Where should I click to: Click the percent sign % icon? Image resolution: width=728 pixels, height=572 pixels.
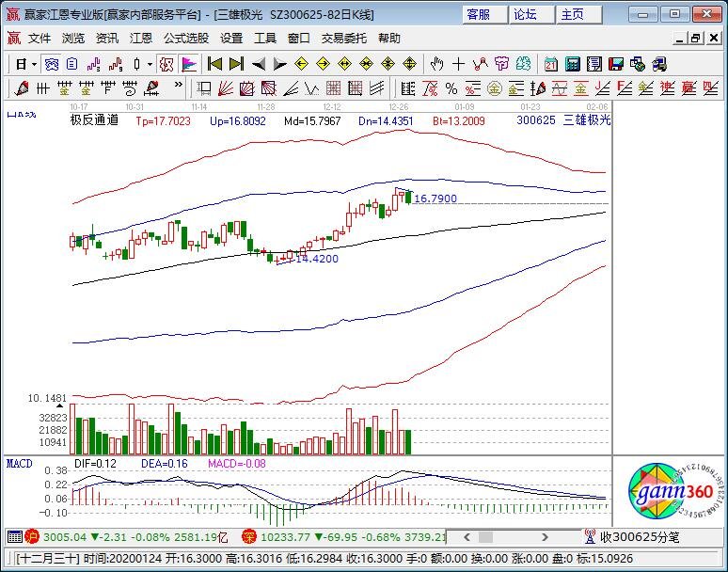tap(451, 88)
